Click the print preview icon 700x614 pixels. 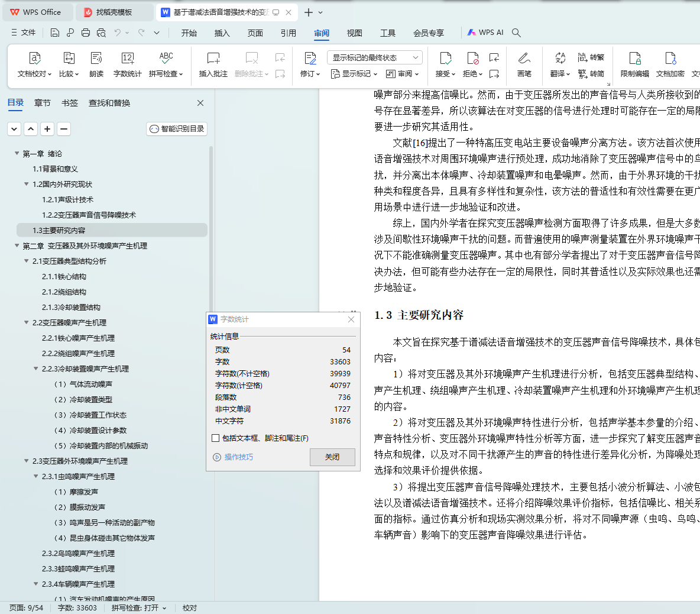(x=101, y=33)
